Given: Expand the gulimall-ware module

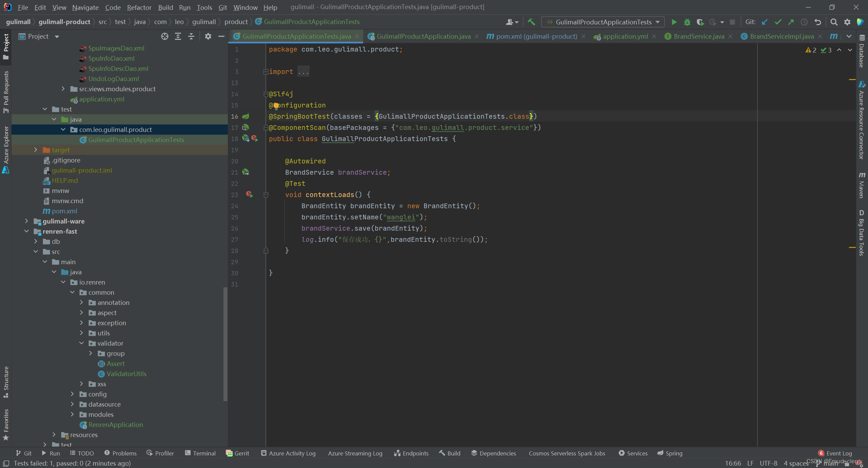Looking at the screenshot, I should [27, 221].
